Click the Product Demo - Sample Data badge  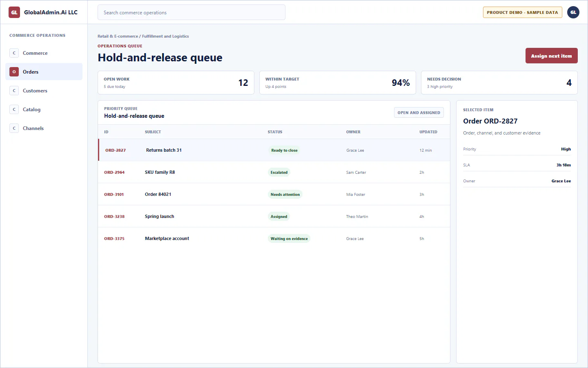click(522, 12)
